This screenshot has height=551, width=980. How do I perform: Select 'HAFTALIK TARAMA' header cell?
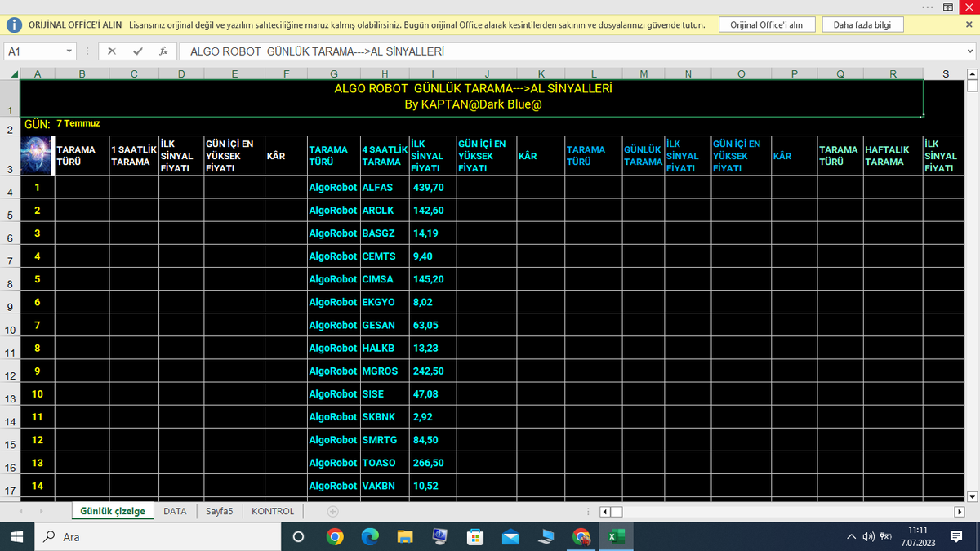pyautogui.click(x=893, y=155)
